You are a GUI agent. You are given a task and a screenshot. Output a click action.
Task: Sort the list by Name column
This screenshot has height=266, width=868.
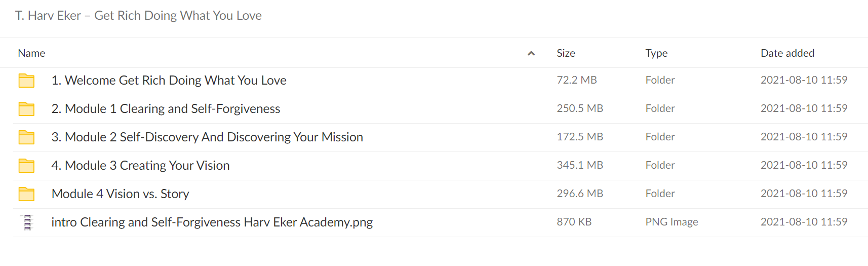(31, 53)
